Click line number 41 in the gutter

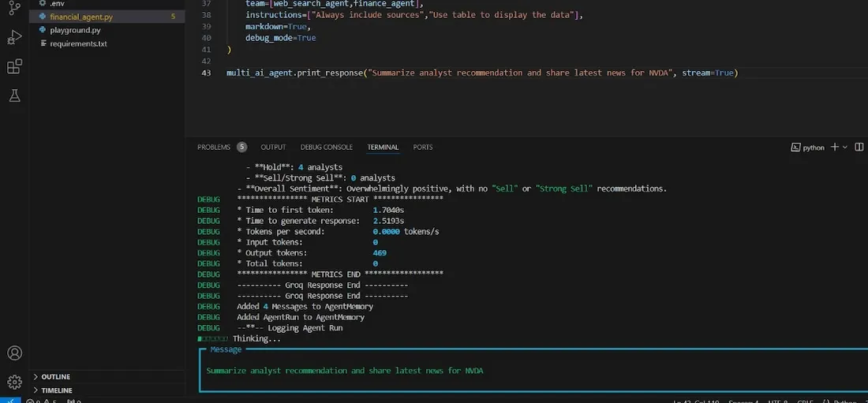(207, 49)
